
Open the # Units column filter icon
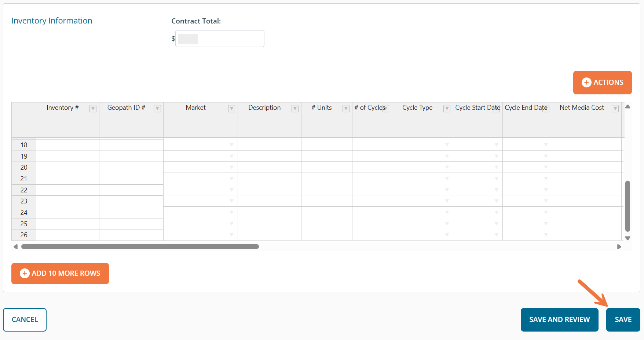346,109
